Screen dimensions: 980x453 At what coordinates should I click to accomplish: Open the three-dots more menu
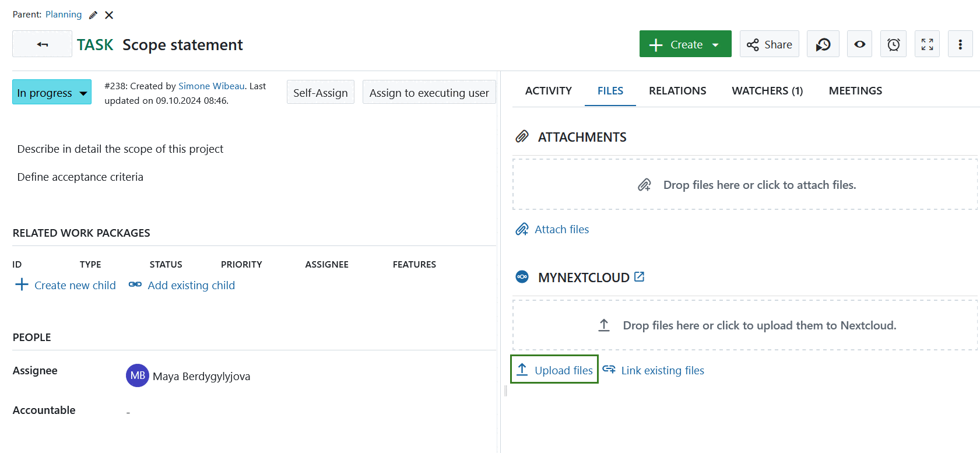[x=960, y=44]
